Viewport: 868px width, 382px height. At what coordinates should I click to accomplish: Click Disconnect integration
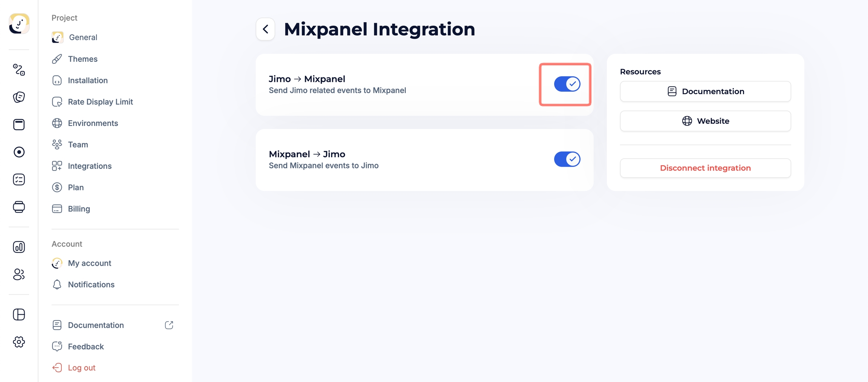pos(705,168)
